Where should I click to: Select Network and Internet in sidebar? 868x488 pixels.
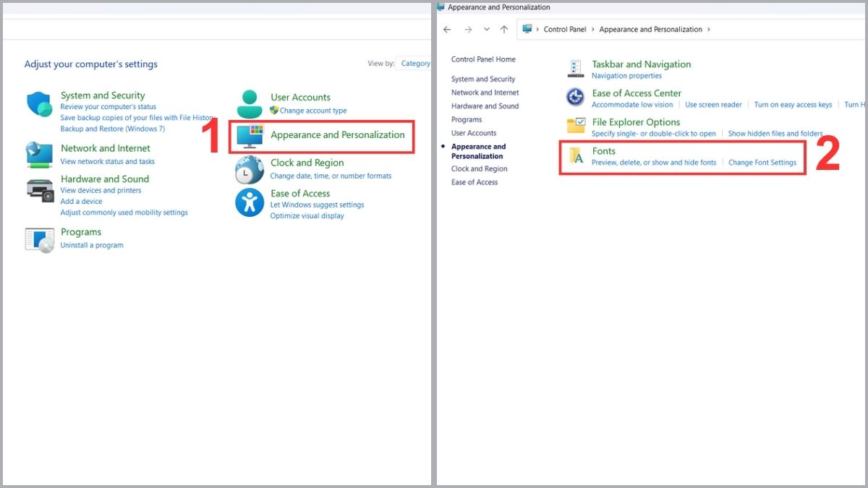(x=485, y=93)
